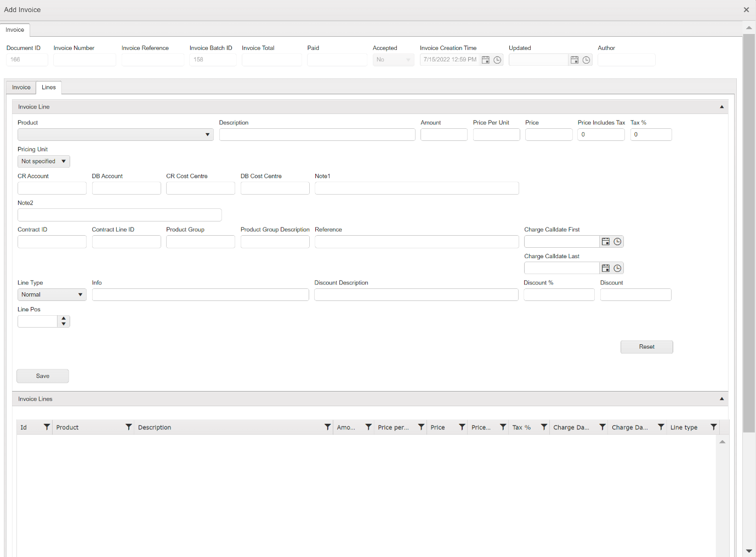Open calendar picker for Updated field
Image resolution: width=756 pixels, height=557 pixels.
(x=574, y=60)
